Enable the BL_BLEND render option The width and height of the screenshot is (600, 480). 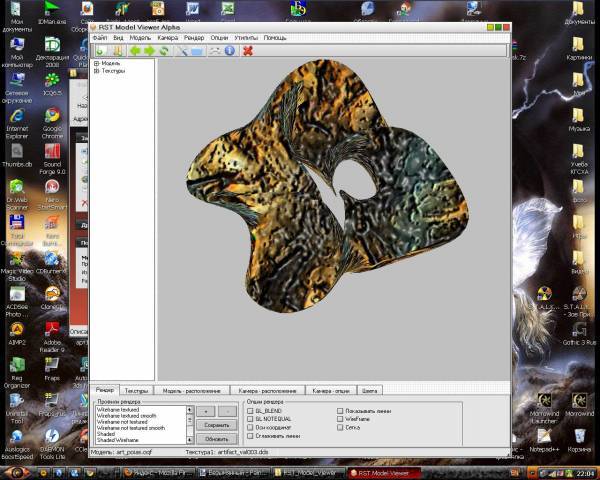pos(250,410)
